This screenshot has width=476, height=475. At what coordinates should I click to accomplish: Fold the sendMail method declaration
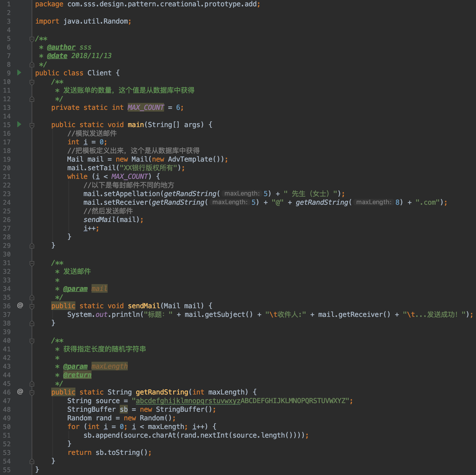[x=32, y=306]
